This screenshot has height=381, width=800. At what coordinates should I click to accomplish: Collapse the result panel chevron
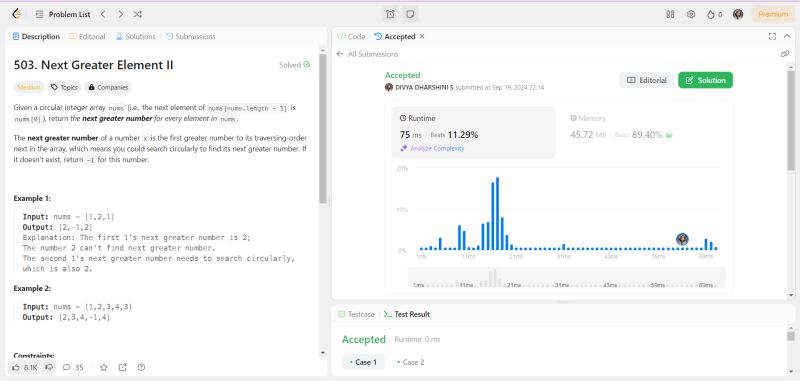(787, 36)
